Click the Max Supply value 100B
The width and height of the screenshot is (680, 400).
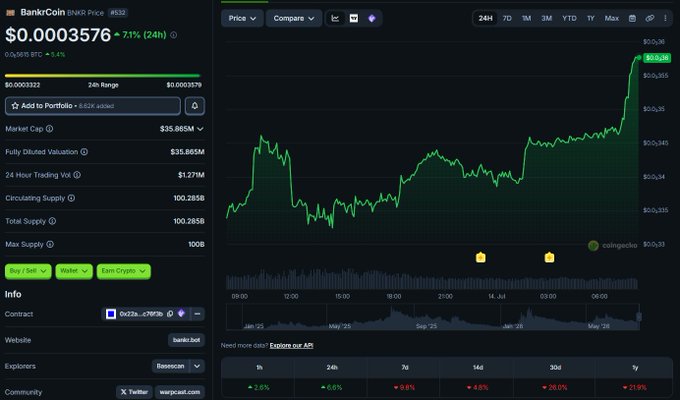click(196, 244)
